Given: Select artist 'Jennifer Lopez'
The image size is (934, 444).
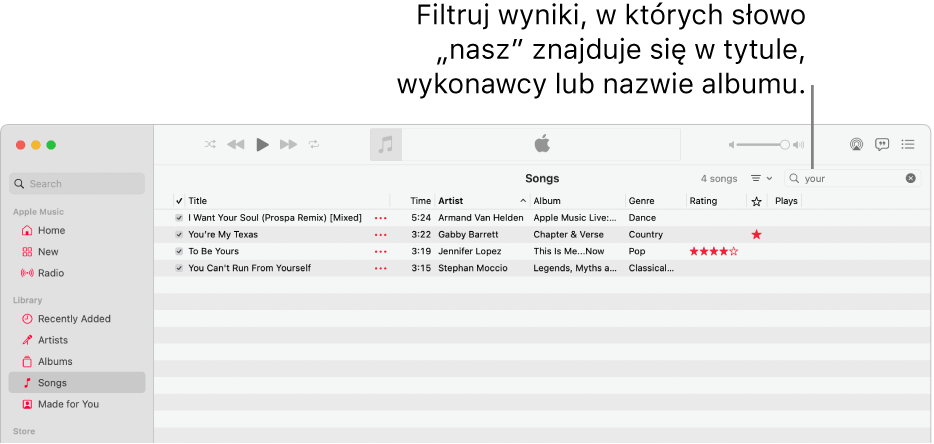Looking at the screenshot, I should (470, 252).
